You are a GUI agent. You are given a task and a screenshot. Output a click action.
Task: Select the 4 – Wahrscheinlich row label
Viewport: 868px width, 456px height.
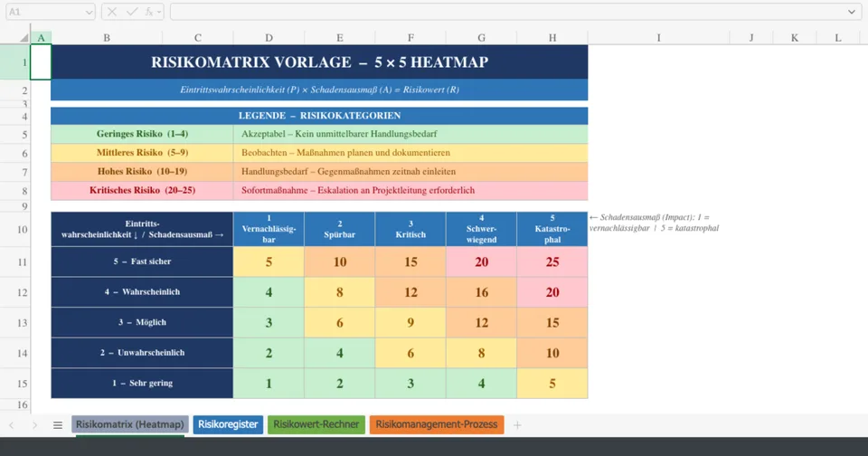(x=142, y=292)
